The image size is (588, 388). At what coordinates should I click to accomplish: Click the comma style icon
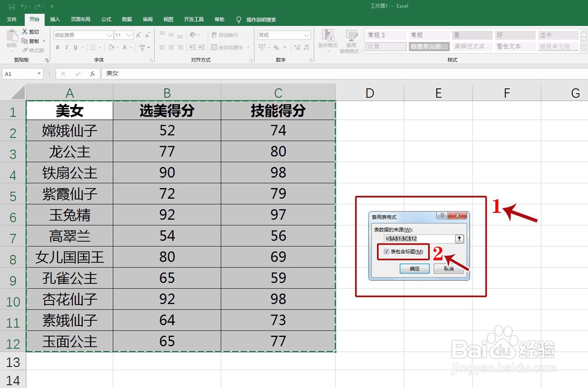(285, 48)
